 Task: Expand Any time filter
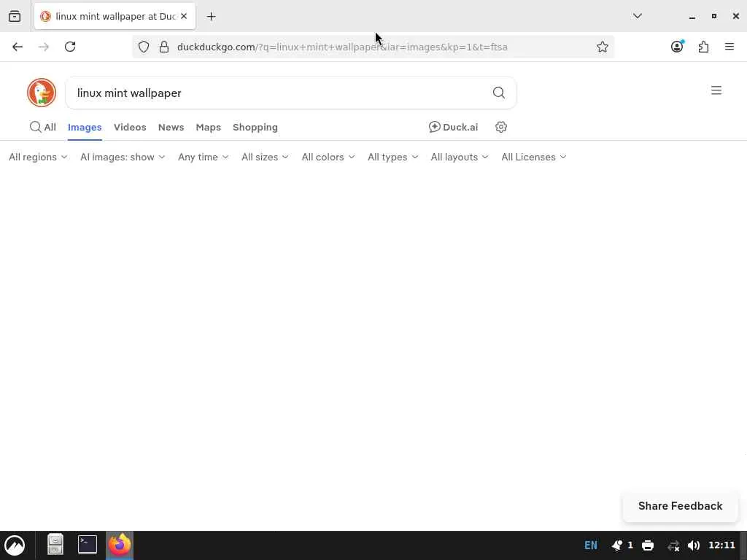point(203,157)
